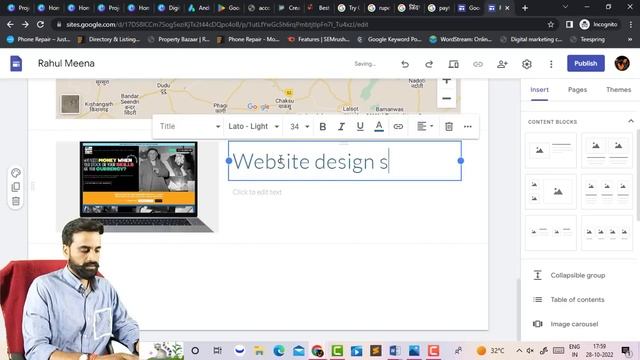This screenshot has width=640, height=360.
Task: Insert image-left text-right content block
Action: (551, 150)
